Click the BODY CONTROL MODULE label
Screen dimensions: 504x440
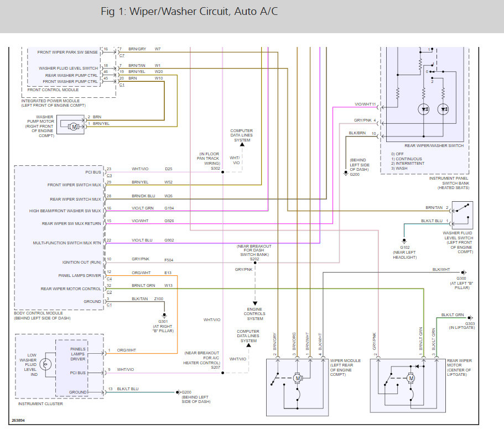[x=39, y=313]
